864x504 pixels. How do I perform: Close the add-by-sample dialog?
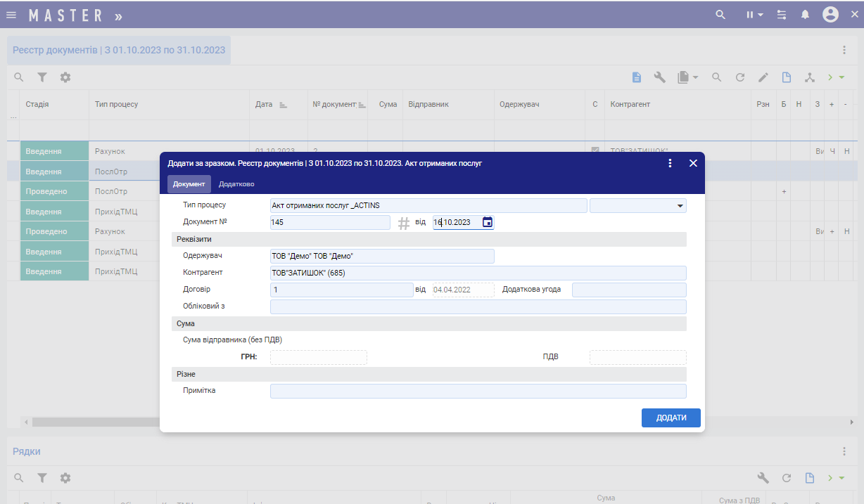(693, 163)
